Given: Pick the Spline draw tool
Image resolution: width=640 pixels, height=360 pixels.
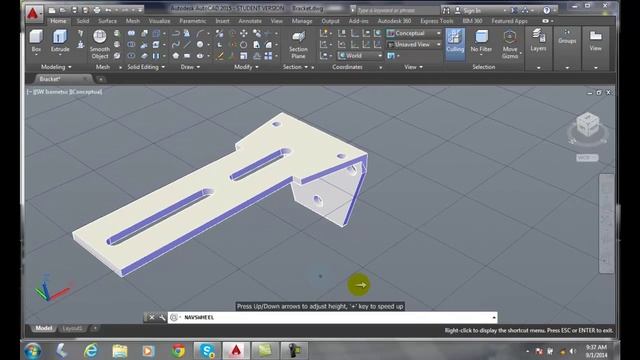Looking at the screenshot, I should click(x=176, y=44).
